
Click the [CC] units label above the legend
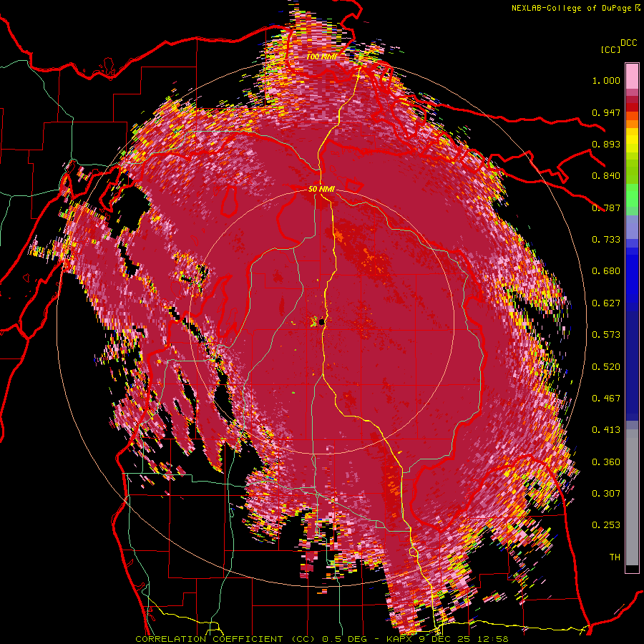click(x=610, y=49)
